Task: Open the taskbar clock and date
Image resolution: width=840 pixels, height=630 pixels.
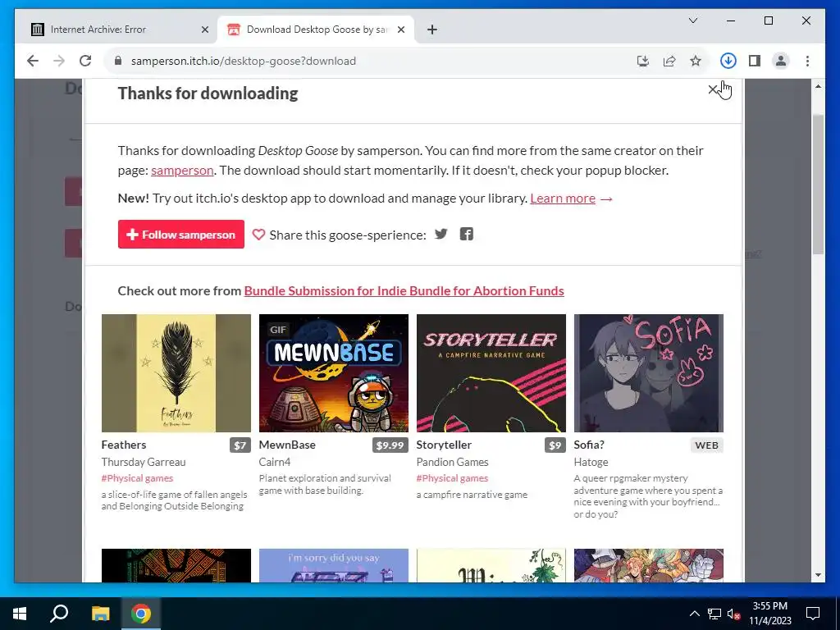Action: click(770, 614)
